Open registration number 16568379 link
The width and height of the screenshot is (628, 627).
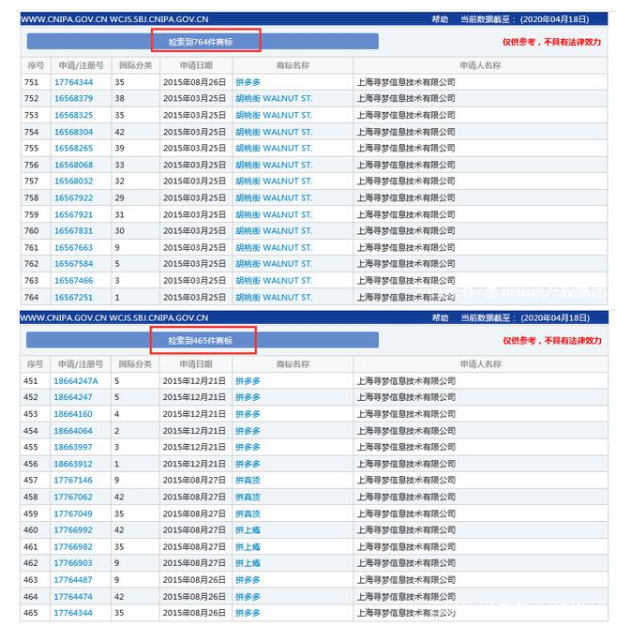74,98
